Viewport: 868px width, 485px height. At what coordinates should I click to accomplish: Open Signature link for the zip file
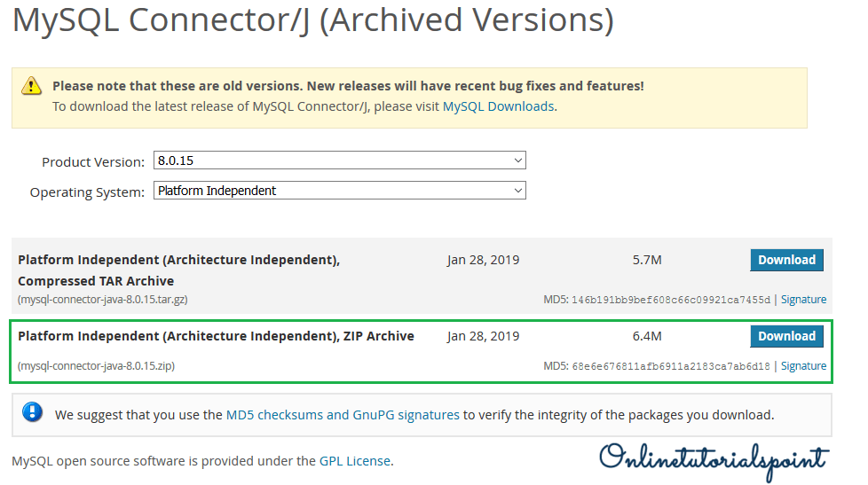click(803, 366)
